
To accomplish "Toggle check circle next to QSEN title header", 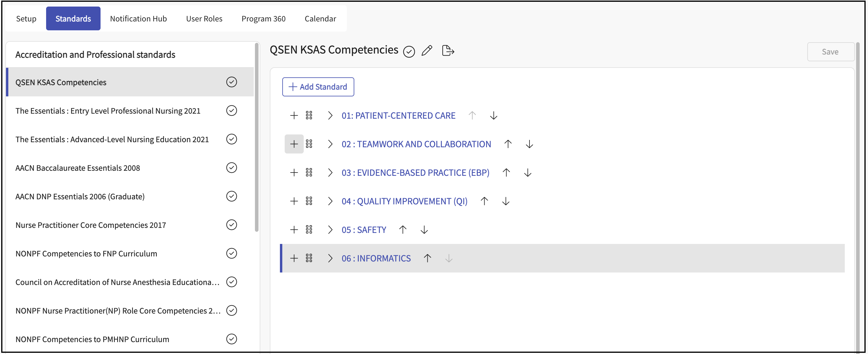I will pos(409,51).
